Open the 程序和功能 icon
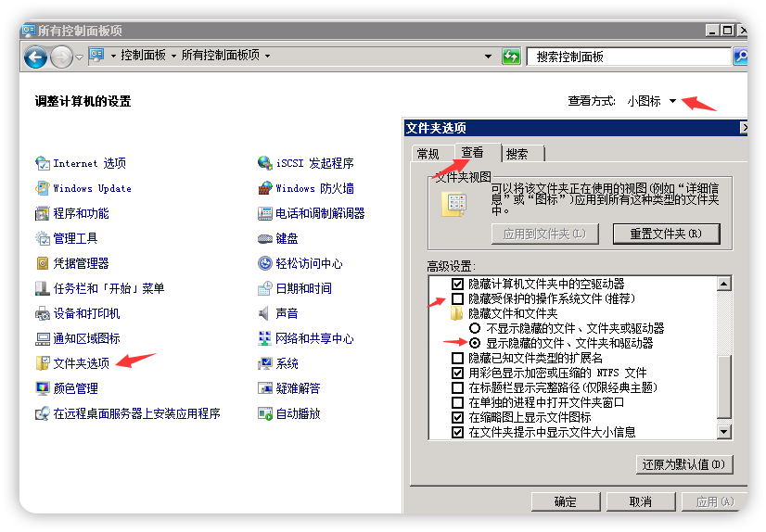 [43, 213]
